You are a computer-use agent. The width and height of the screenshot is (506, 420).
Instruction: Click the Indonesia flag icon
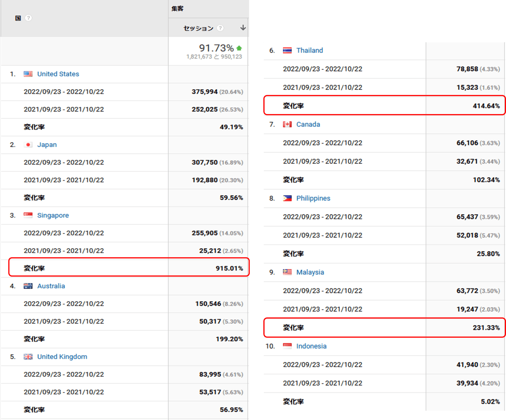coord(287,346)
